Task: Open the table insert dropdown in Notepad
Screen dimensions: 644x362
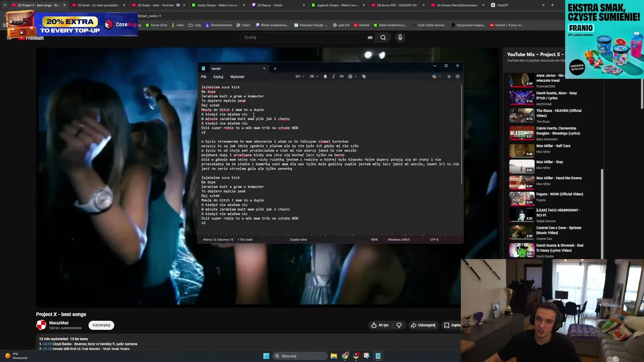Action: pyautogui.click(x=352, y=76)
